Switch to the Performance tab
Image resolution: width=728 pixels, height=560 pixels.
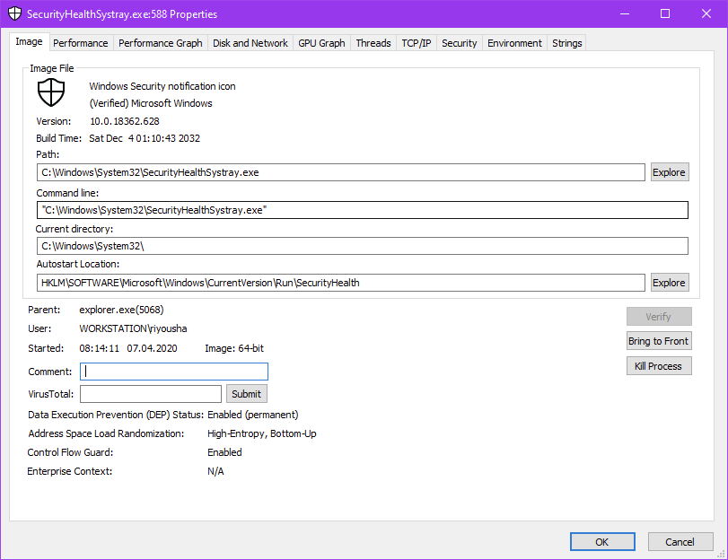coord(80,43)
